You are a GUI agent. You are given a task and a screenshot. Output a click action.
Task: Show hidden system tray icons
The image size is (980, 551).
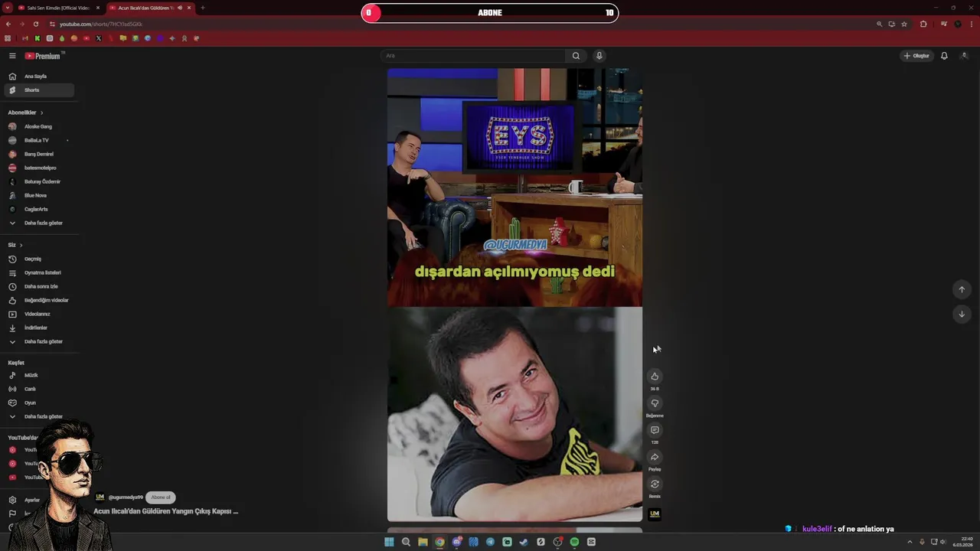(910, 542)
